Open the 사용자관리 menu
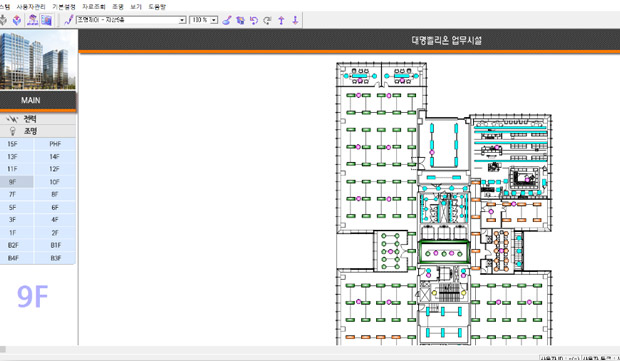Screen dimensions: 620x361 (x=31, y=7)
